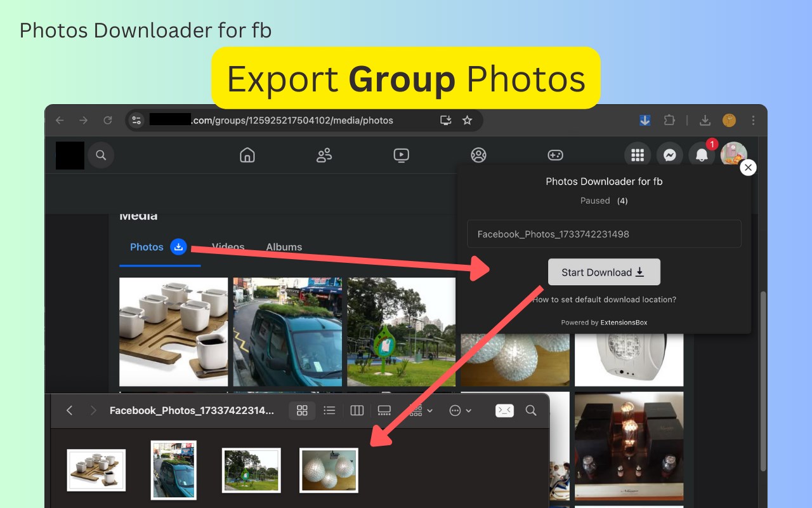Open the tube amplifier group photo
The image size is (812, 508).
tap(629, 446)
